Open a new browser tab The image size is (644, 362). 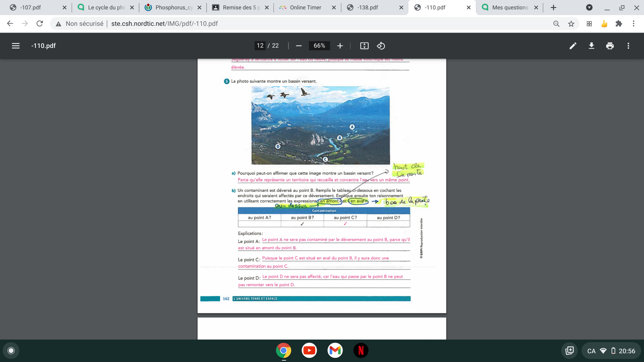(553, 7)
